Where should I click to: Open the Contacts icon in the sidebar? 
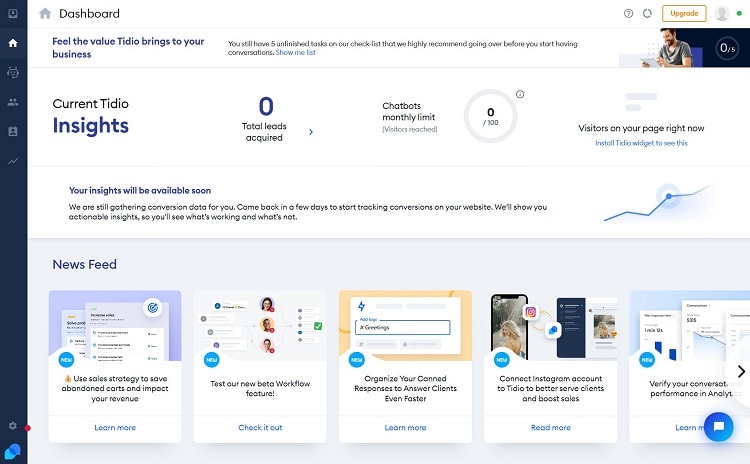click(13, 131)
